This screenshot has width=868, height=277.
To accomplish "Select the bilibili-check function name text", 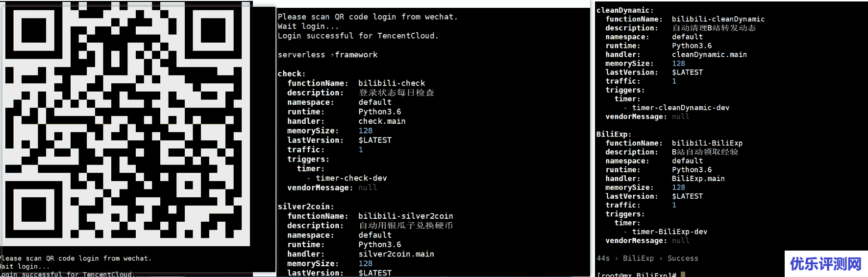I will pos(392,83).
